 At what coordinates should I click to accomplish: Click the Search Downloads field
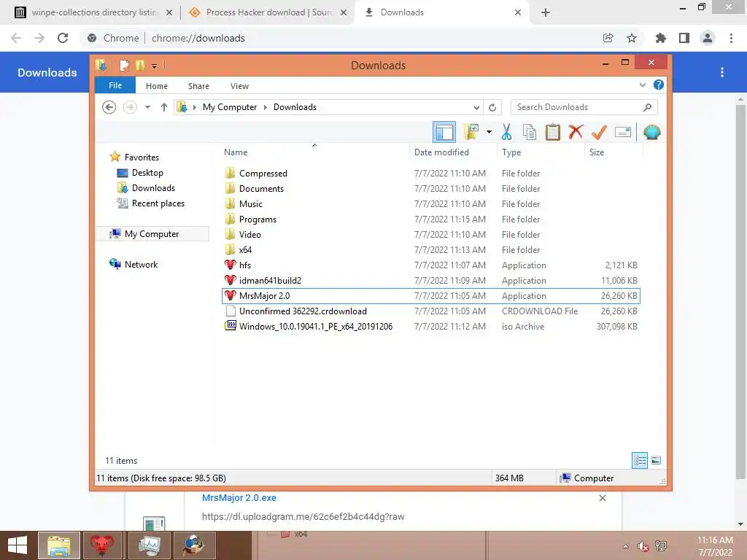584,107
